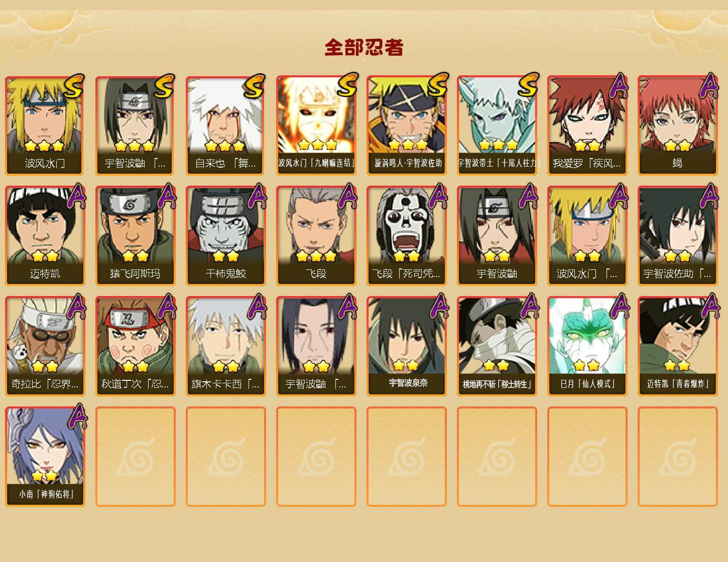Image resolution: width=728 pixels, height=562 pixels.
Task: Select 漩涡鸣人·宇智波佐助 card
Action: click(x=407, y=125)
